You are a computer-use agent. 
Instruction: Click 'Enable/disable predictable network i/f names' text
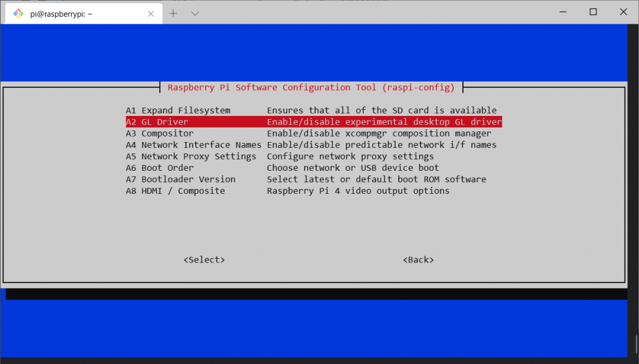382,145
